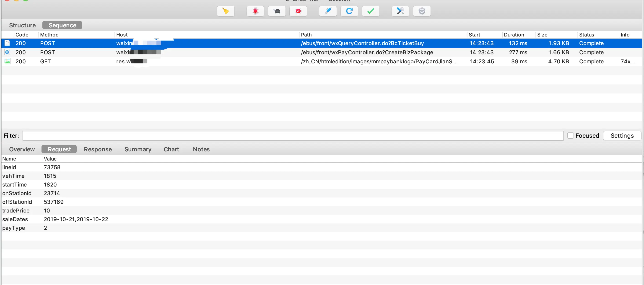Select the lineId parameter row
This screenshot has width=644, height=285.
pos(322,167)
